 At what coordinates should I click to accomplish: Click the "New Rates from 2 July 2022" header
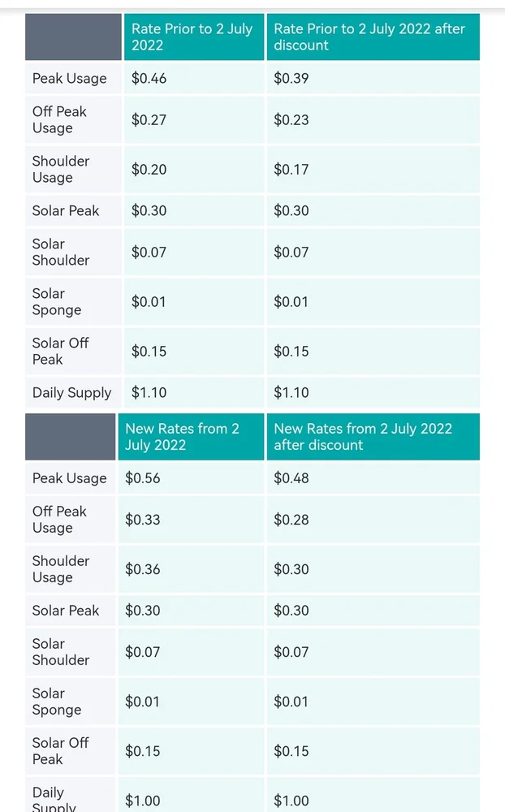coord(182,437)
